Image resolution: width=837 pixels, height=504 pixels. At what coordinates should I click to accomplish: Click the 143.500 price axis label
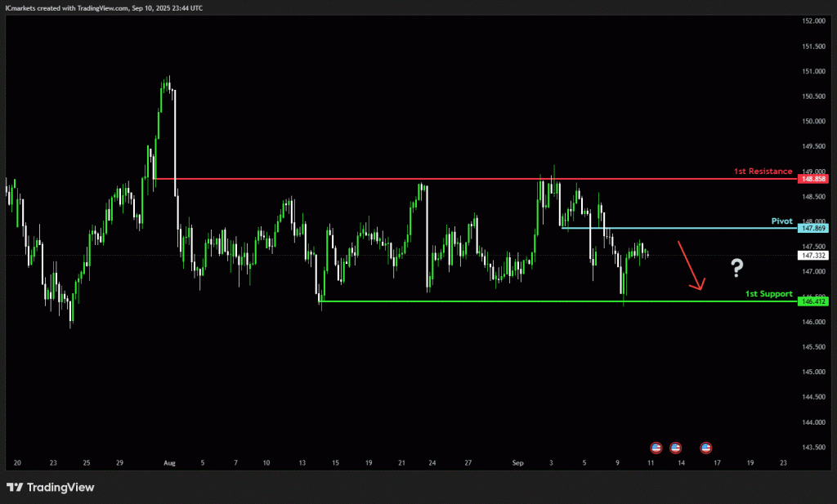click(813, 447)
